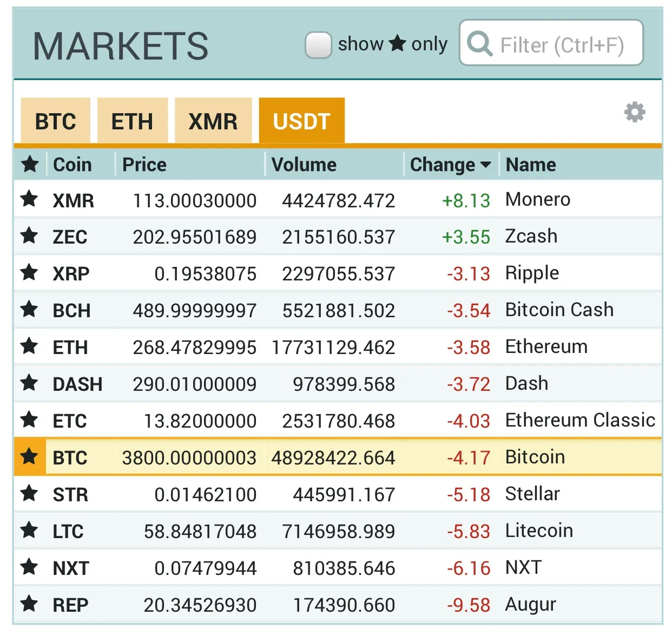Screen dimensions: 672x635
Task: Select the ETC coin symbol
Action: (70, 421)
